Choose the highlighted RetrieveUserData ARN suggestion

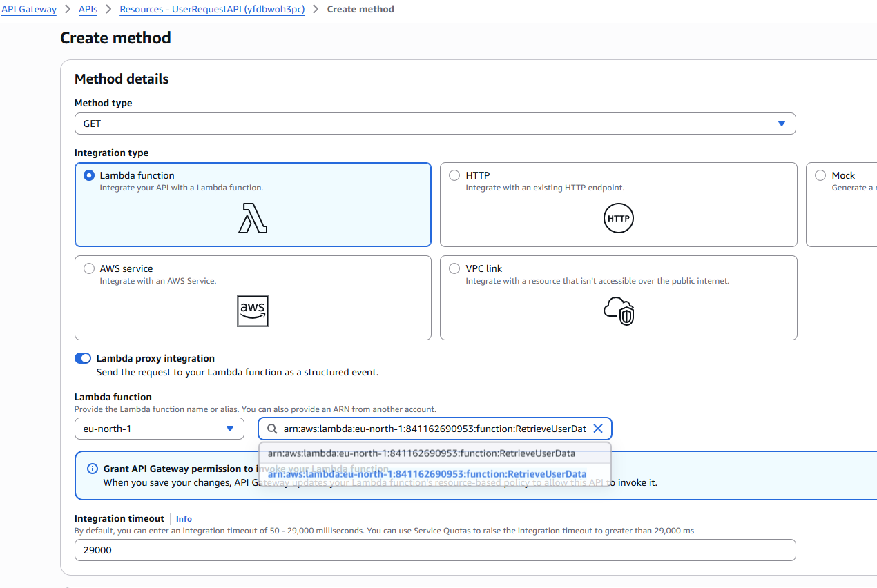(427, 474)
